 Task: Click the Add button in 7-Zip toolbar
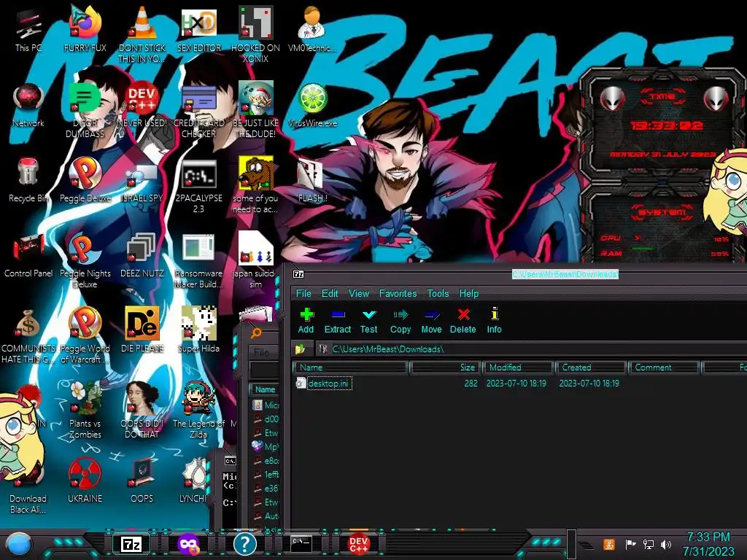tap(306, 321)
